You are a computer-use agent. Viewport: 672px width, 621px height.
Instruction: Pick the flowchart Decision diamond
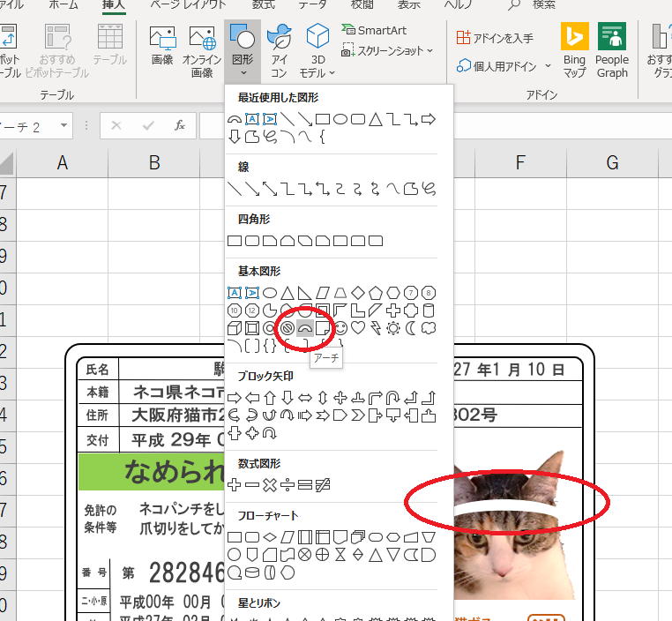point(270,537)
